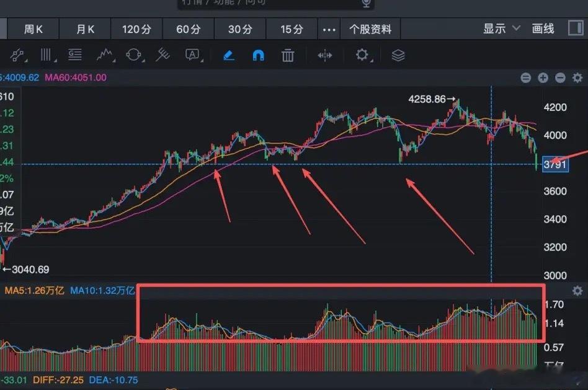Click the 3600 price axis label
The height and width of the screenshot is (390, 588).
click(x=555, y=191)
